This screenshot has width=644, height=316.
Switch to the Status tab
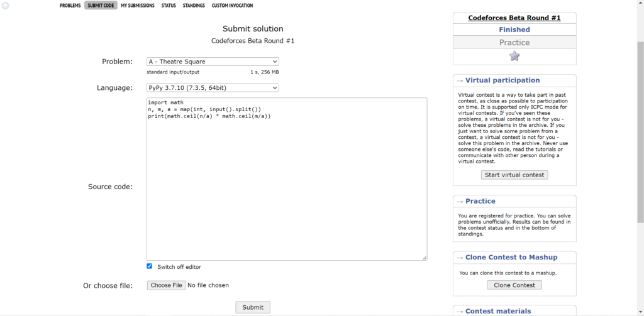[169, 6]
